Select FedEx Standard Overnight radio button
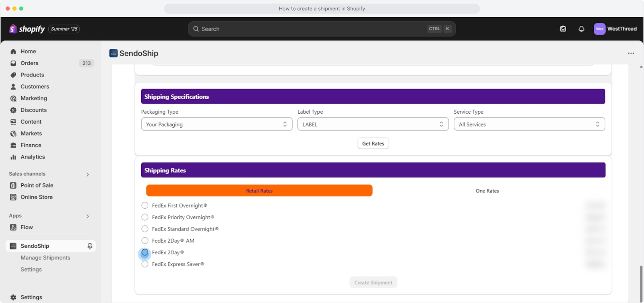The image size is (644, 303). [145, 229]
